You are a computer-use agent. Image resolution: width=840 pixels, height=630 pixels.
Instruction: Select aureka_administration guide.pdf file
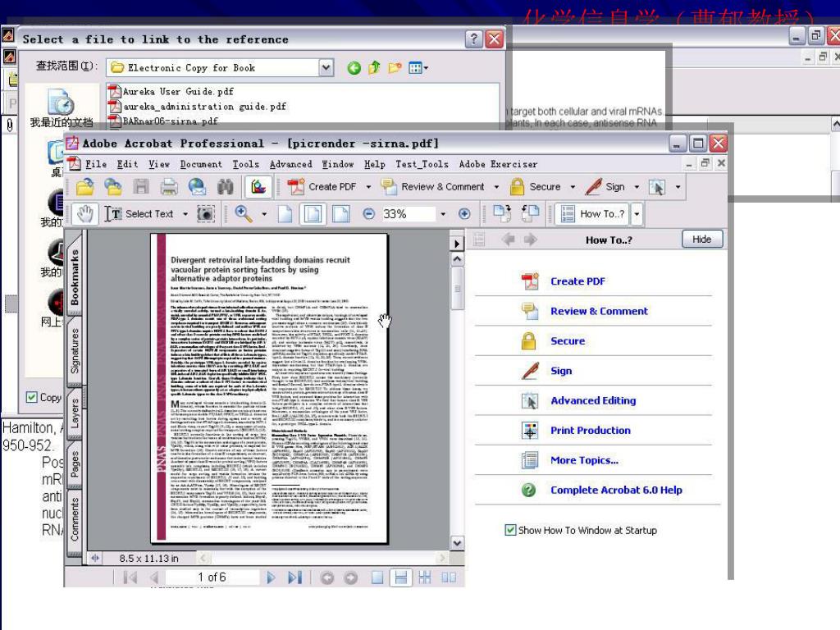(x=199, y=106)
